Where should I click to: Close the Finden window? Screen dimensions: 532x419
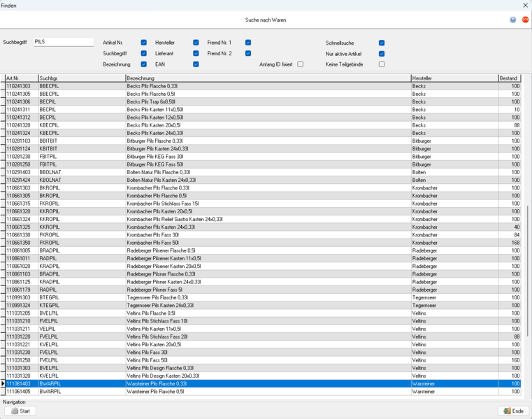pos(525,6)
